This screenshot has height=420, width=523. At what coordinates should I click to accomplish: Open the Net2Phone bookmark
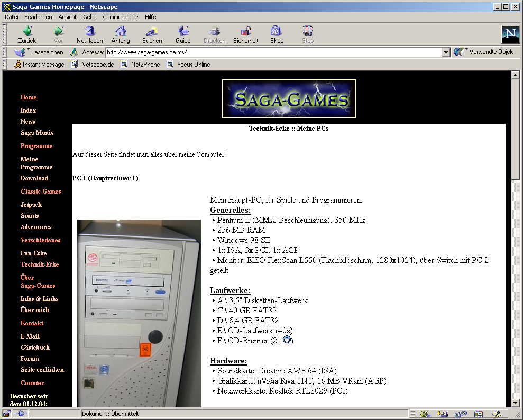140,65
